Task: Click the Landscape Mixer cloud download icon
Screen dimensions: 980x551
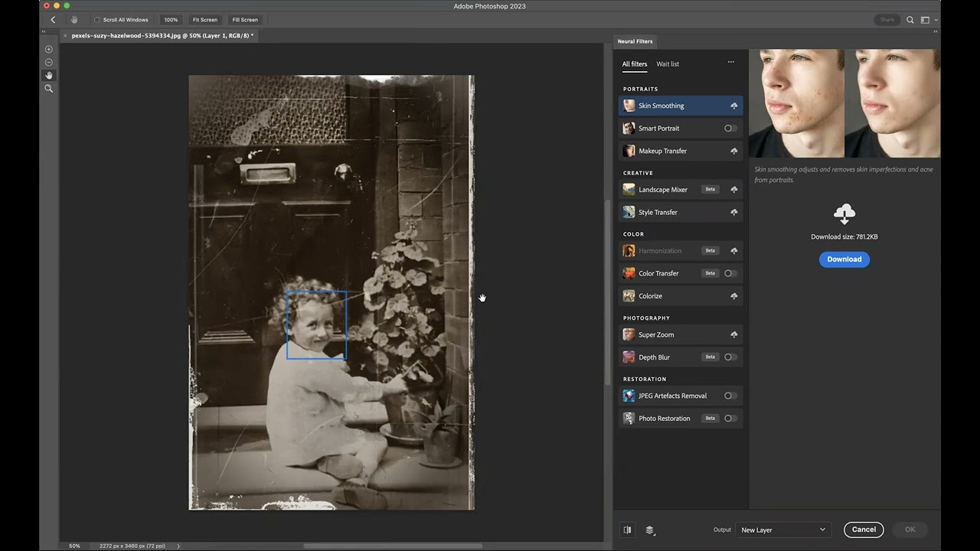Action: click(x=733, y=189)
